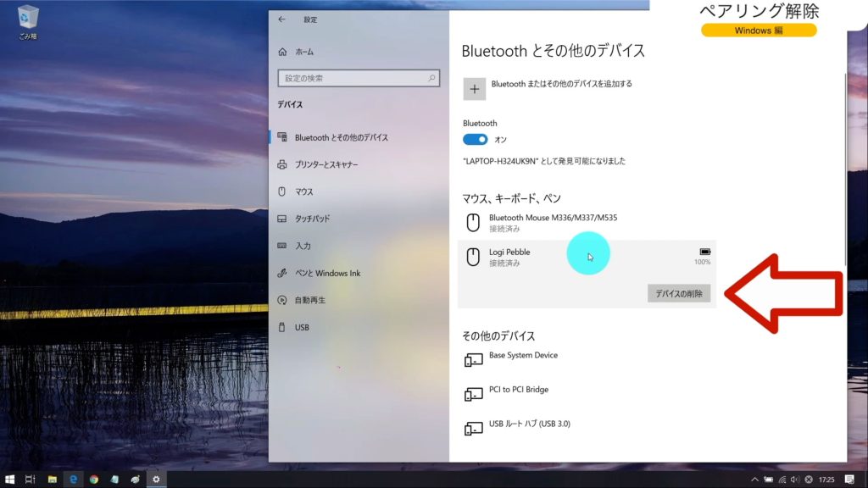Click the network icon in system tray
Viewport: 868px width, 488px height.
pos(782,480)
